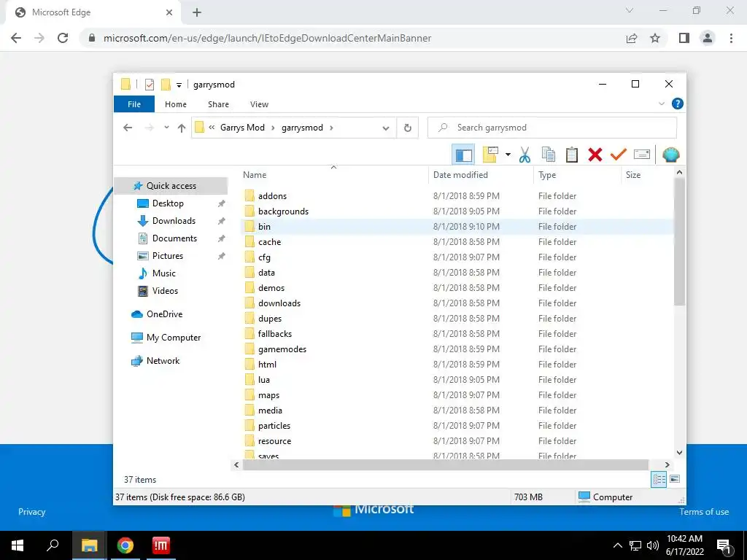Open Pictures in the navigation pane
747x560 pixels.
[167, 256]
